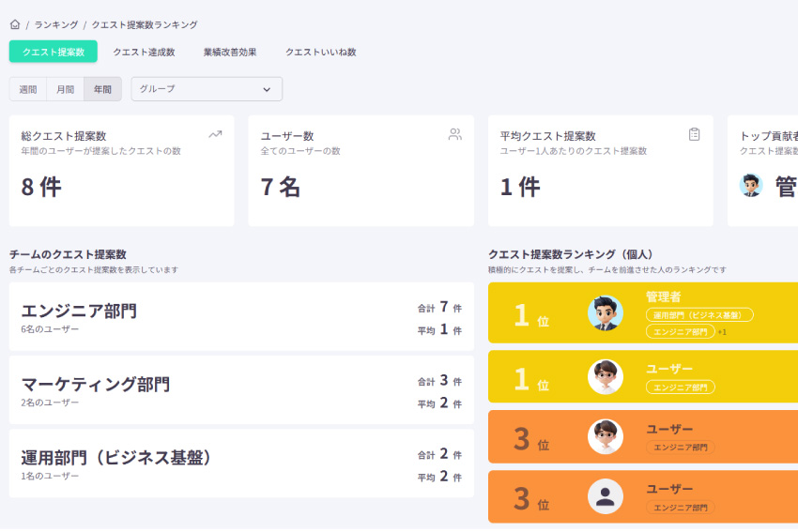Go to クエストいいね数 tab
The width and height of the screenshot is (798, 532).
click(x=321, y=52)
